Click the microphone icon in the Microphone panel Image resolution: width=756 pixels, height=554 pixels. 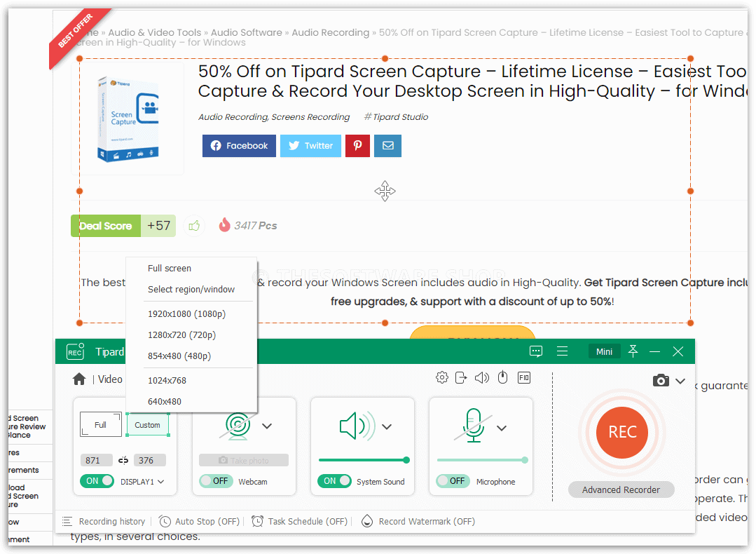click(474, 425)
